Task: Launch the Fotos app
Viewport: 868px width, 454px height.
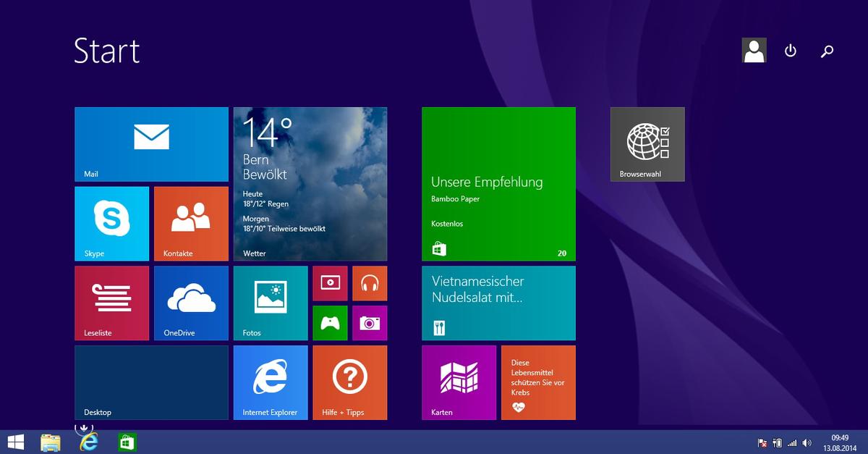Action: [x=271, y=303]
